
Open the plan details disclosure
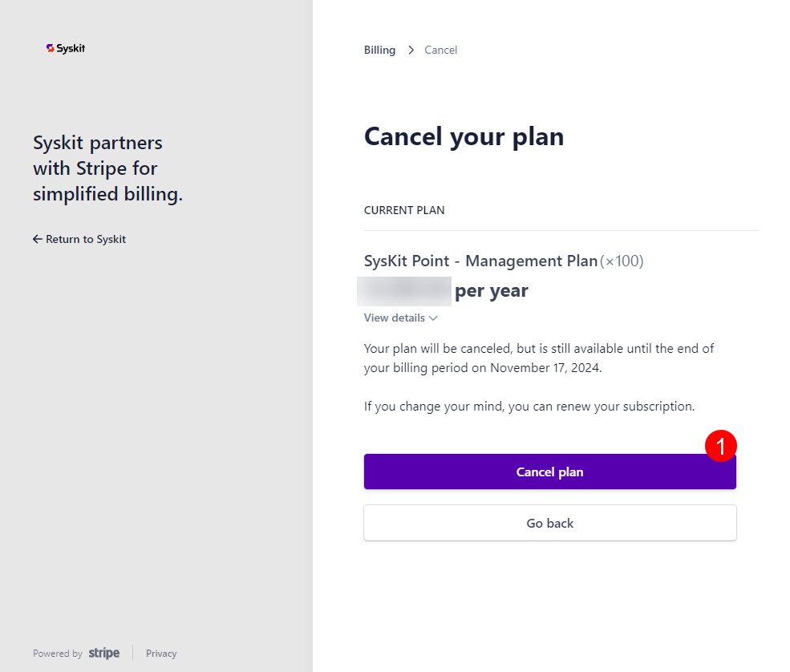(400, 318)
